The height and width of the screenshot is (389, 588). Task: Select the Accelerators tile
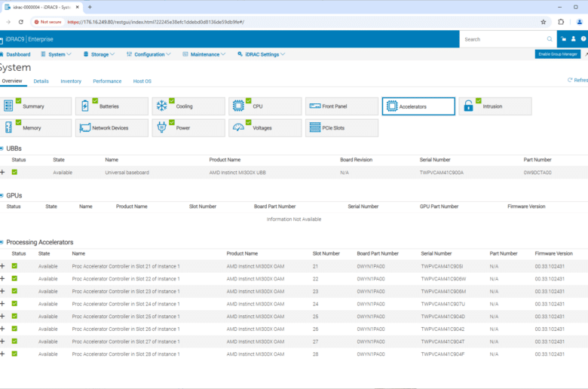418,106
